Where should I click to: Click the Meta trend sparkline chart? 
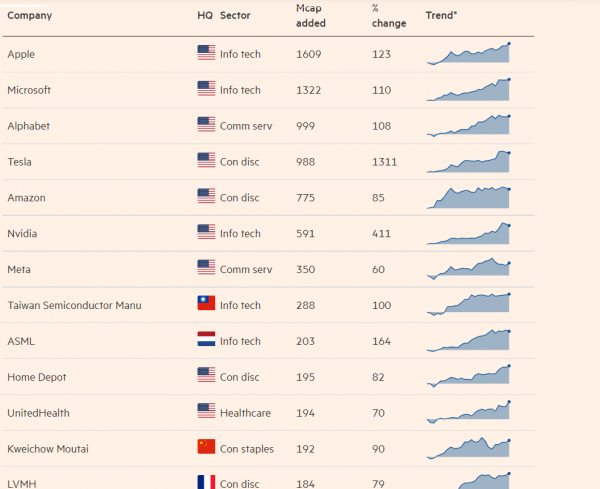[x=468, y=269]
